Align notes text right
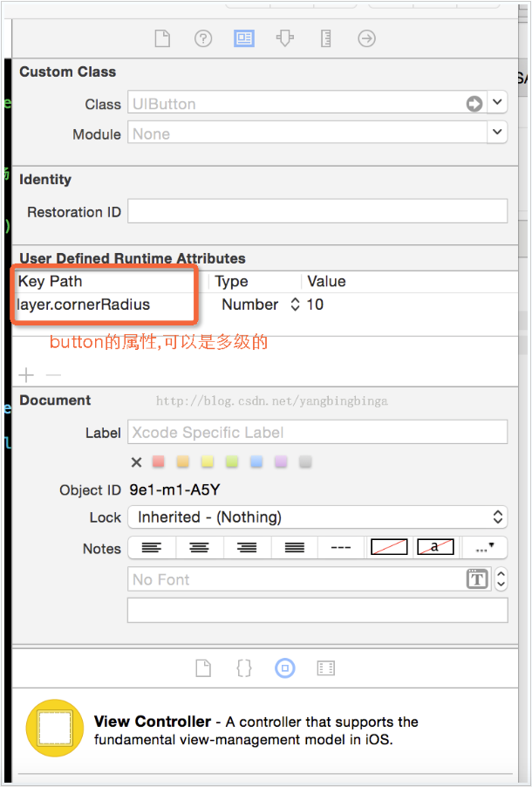 [247, 548]
